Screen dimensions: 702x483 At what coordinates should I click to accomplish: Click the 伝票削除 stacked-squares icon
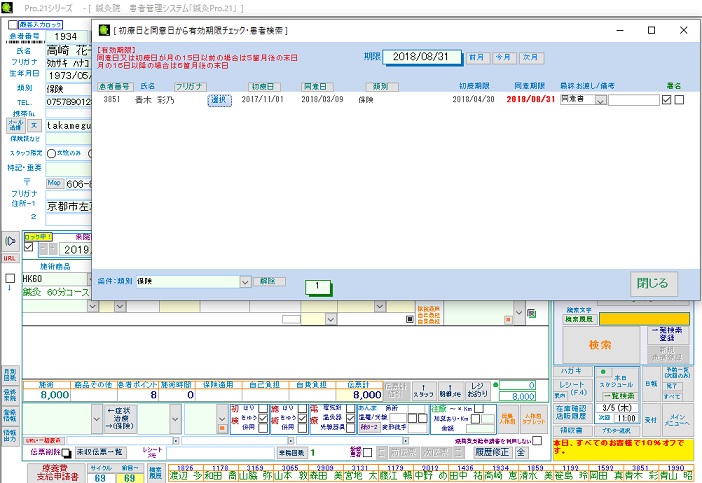[x=66, y=453]
